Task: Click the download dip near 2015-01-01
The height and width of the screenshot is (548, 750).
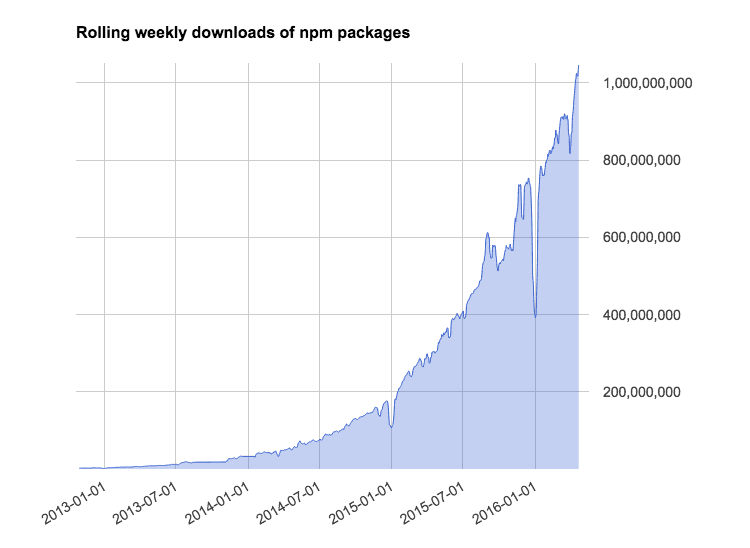Action: [391, 426]
